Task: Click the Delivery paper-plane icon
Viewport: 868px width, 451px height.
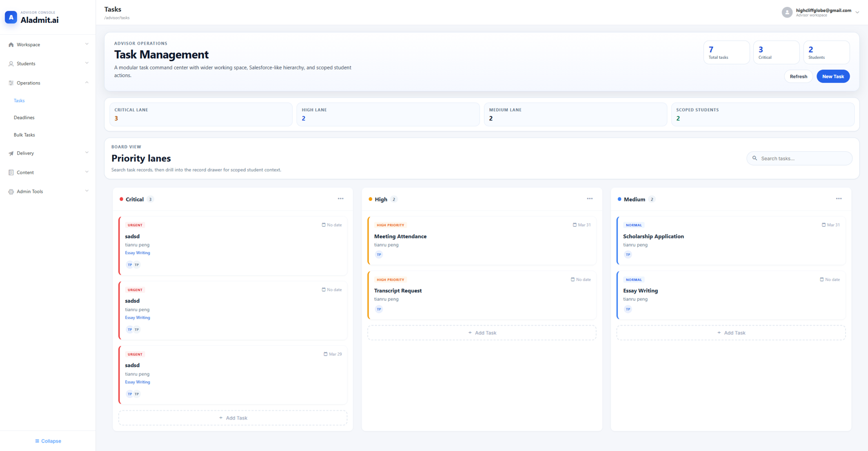Action: pos(10,153)
